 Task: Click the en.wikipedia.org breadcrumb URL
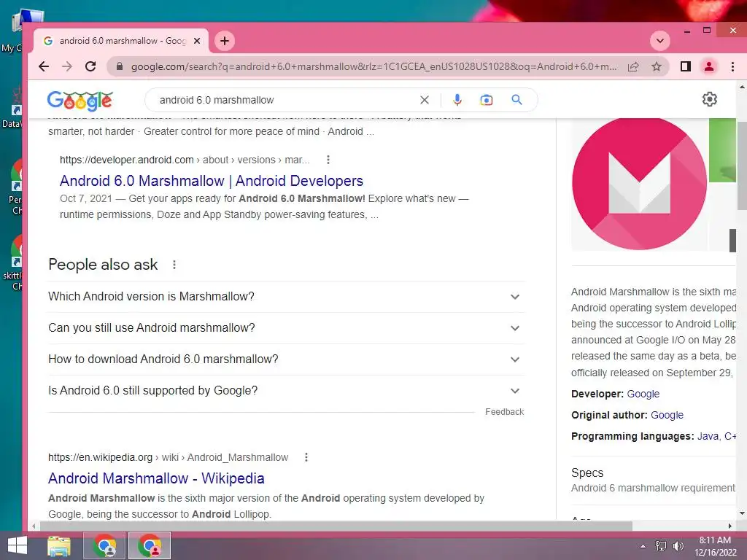[169, 457]
